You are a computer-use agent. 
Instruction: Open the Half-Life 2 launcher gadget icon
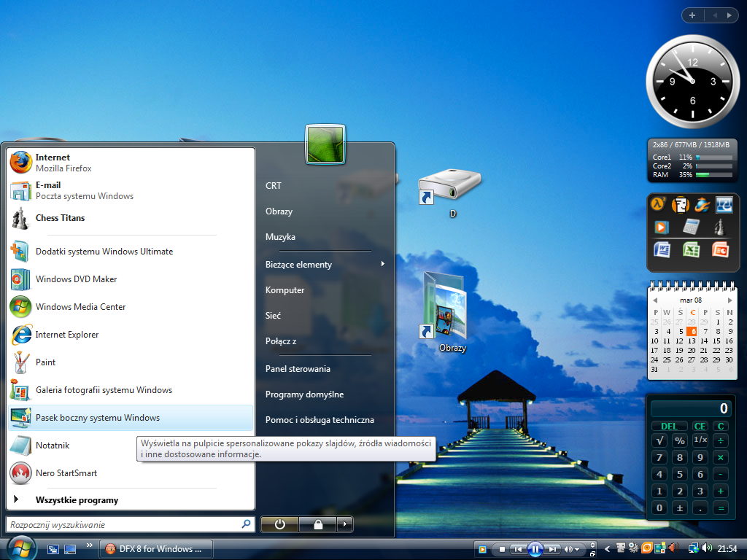tap(659, 205)
